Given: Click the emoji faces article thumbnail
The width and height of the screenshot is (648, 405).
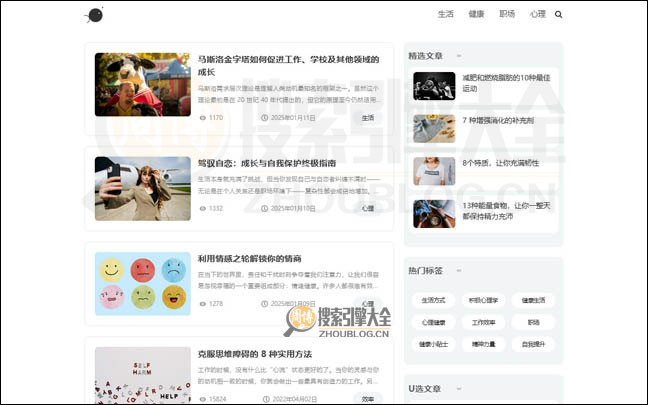Looking at the screenshot, I should point(143,284).
